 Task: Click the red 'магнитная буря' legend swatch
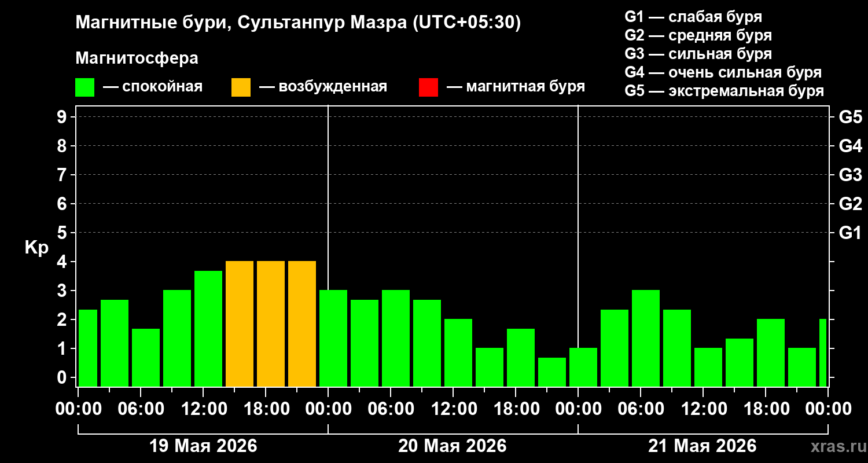click(429, 87)
